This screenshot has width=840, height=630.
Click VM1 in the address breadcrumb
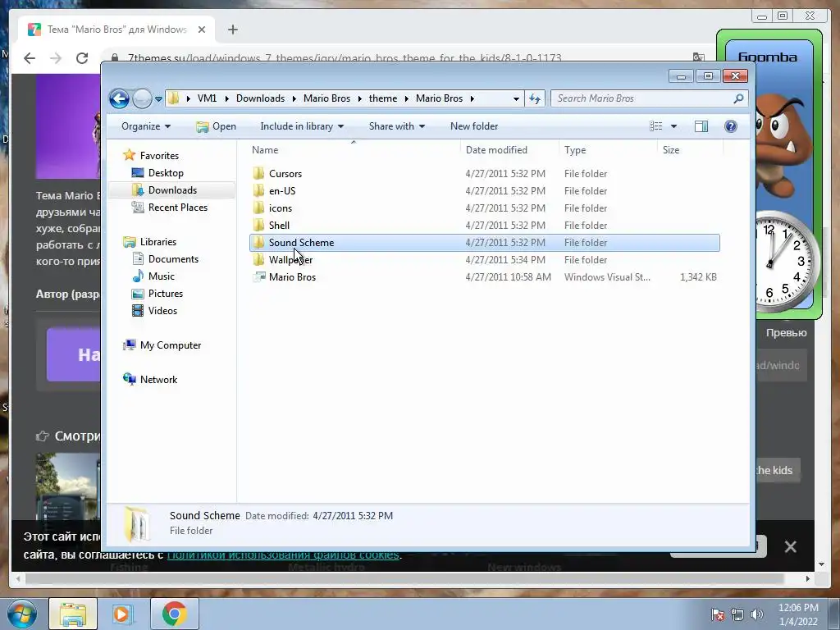pos(207,98)
